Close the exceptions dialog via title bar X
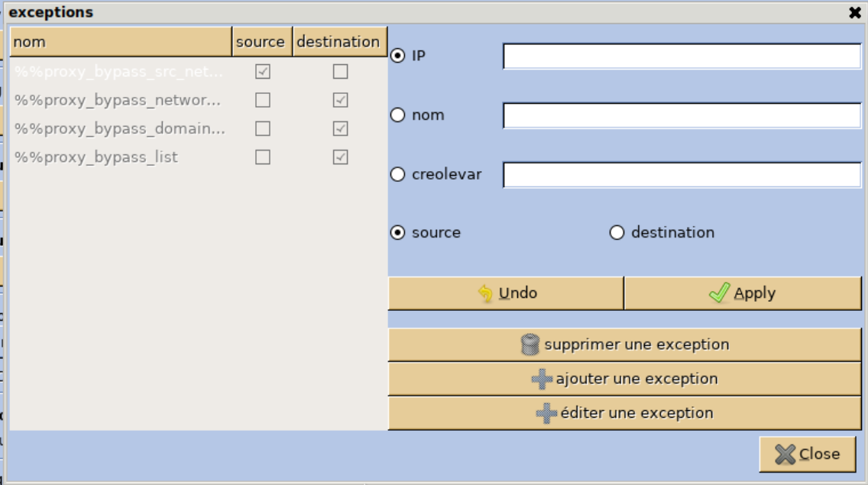The image size is (868, 485). tap(854, 12)
